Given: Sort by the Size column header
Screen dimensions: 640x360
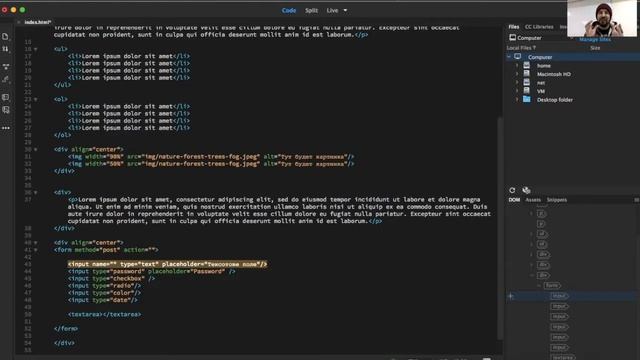Looking at the screenshot, I should click(595, 48).
